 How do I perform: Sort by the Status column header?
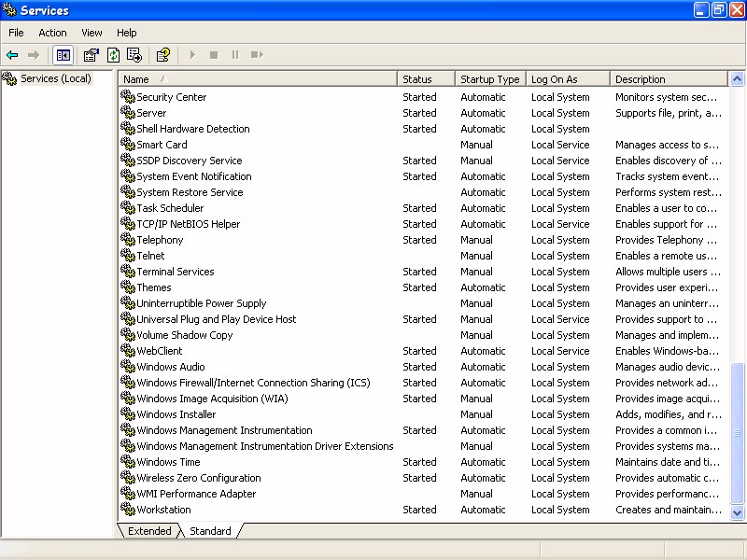coord(426,79)
